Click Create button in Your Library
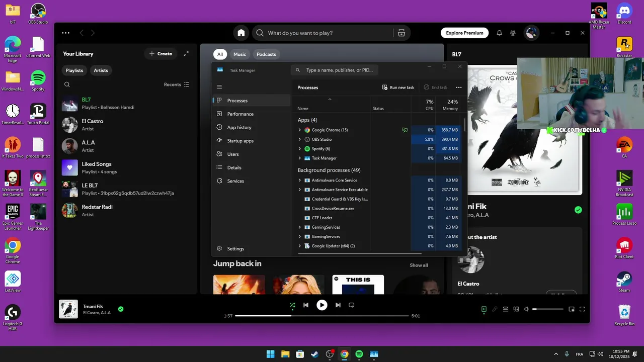Image resolution: width=644 pixels, height=362 pixels. coord(161,54)
